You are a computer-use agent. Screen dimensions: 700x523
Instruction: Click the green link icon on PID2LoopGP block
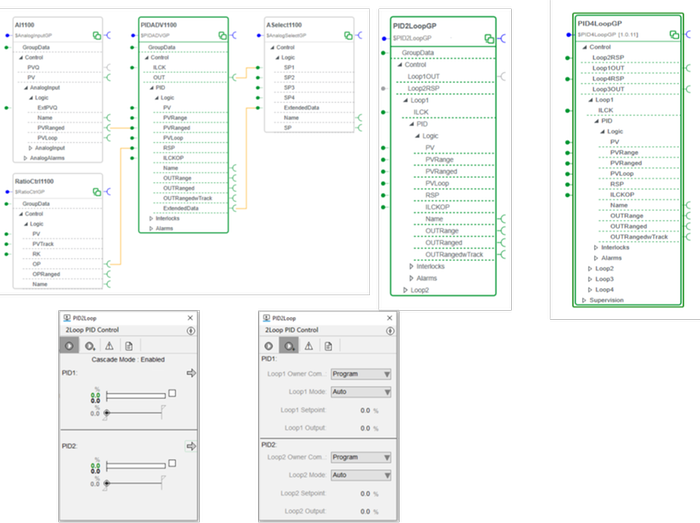click(x=489, y=39)
